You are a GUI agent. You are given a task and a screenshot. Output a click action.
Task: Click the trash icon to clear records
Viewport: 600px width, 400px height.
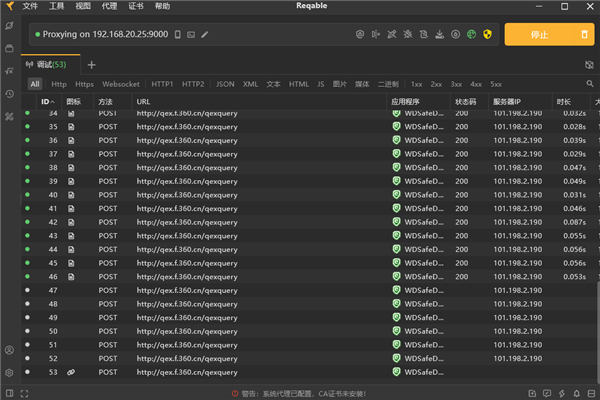click(x=586, y=35)
